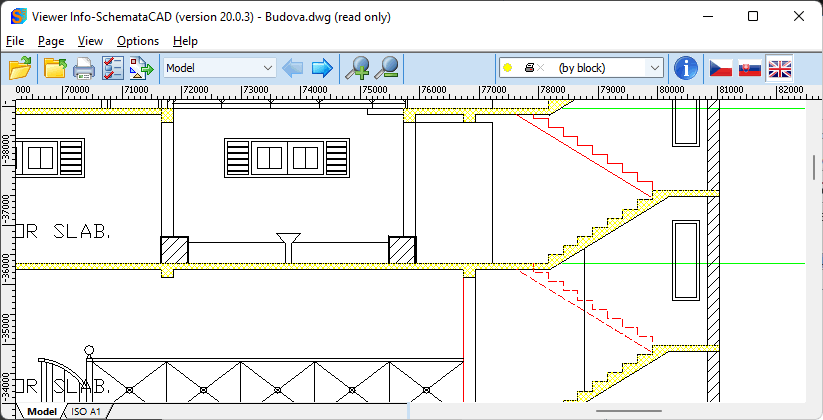Click the vertical scrollbar thumb
The height and width of the screenshot is (420, 823).
pos(814,168)
